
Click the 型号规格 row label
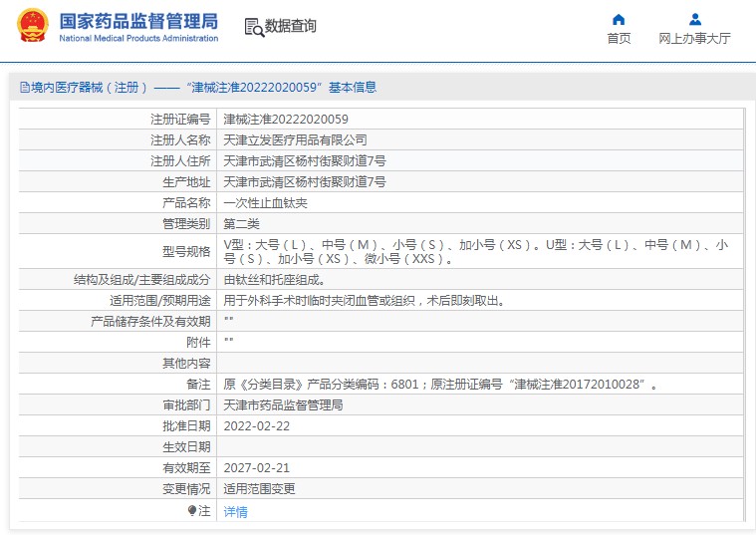(x=186, y=252)
